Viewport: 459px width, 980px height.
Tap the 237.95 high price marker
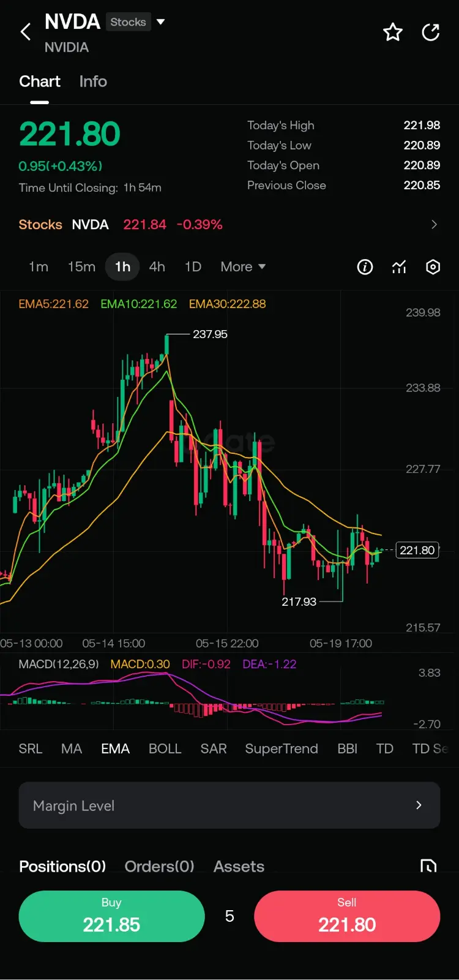[x=210, y=334]
